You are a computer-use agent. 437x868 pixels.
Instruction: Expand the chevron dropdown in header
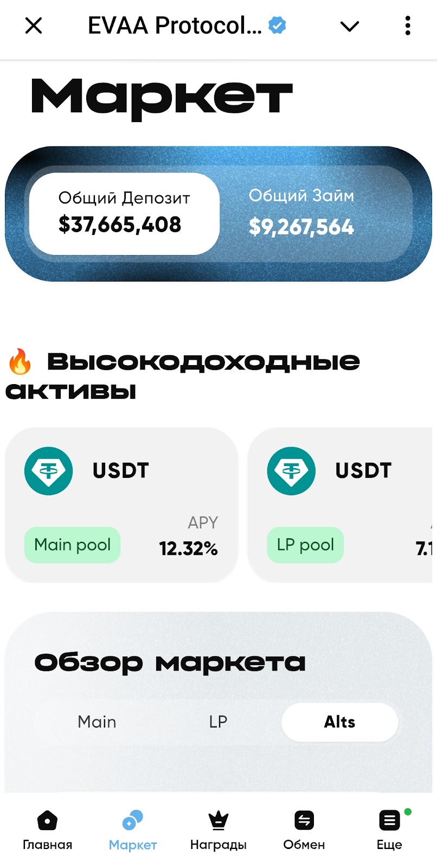[x=350, y=26]
